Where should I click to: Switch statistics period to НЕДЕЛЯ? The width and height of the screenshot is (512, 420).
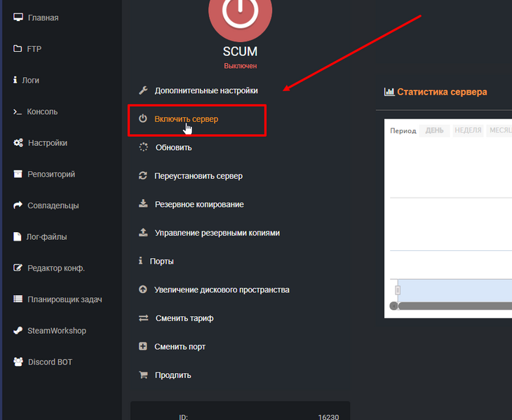tap(468, 131)
